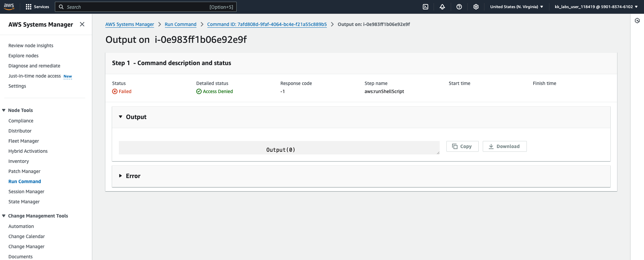The height and width of the screenshot is (260, 644).
Task: Launch the CloudShell terminal icon
Action: coord(426,7)
